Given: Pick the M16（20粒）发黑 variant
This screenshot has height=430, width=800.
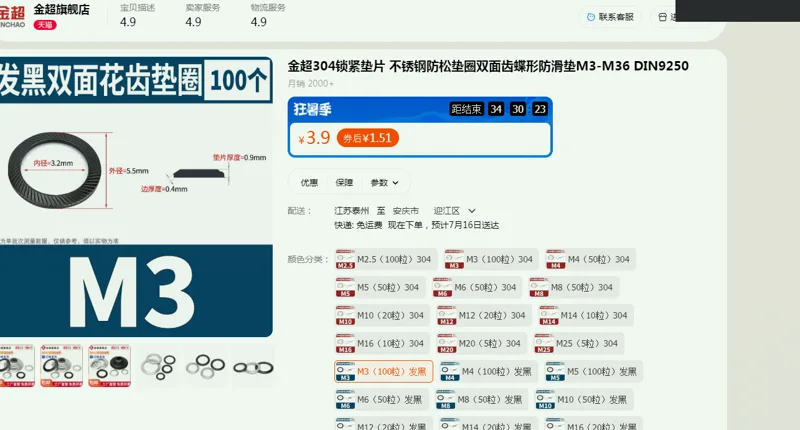Looking at the screenshot, I should click(593, 424).
